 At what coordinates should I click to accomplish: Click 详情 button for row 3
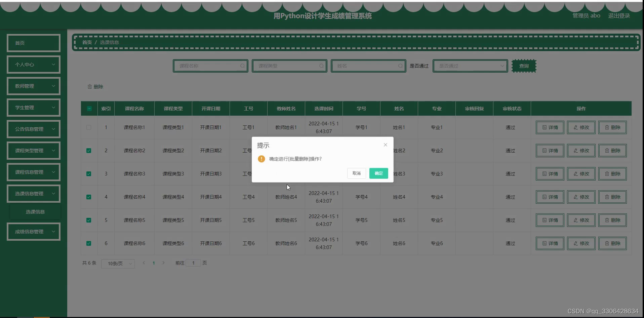point(550,174)
